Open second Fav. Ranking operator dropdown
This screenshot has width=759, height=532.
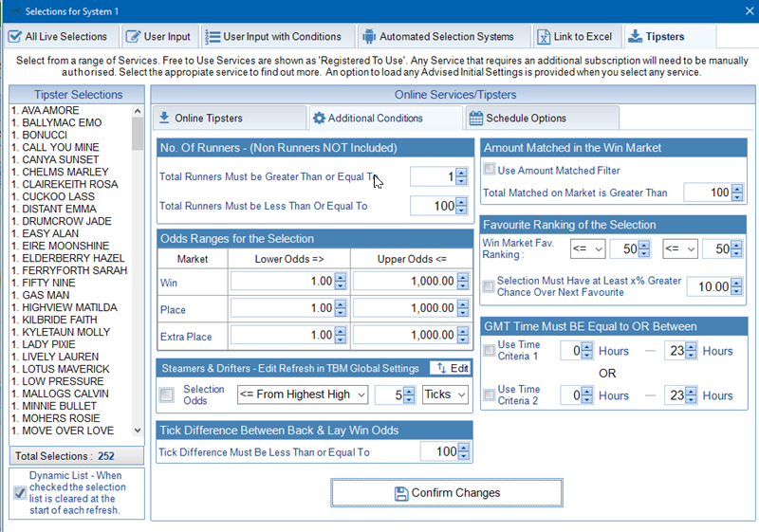(680, 248)
